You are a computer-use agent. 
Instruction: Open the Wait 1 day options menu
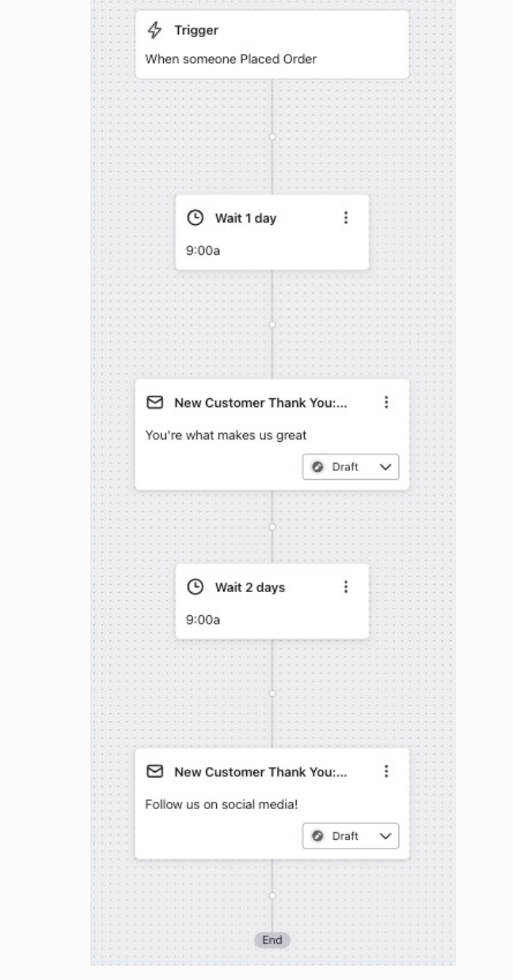point(345,218)
